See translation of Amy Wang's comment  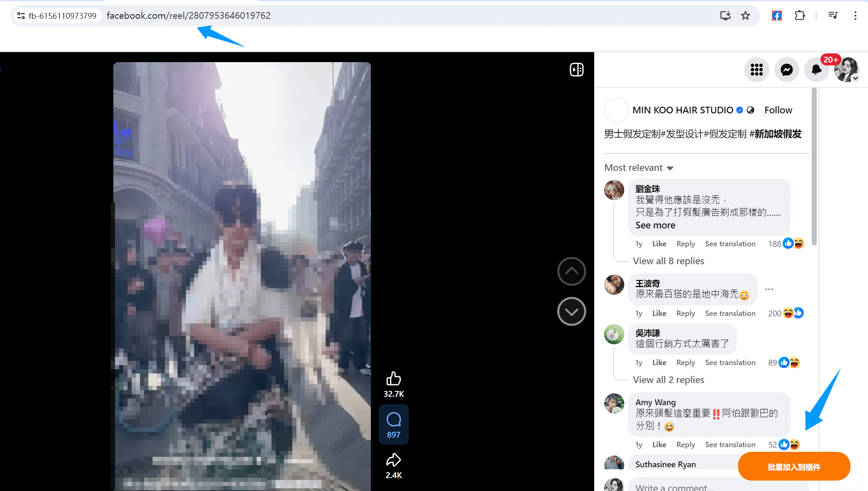[730, 445]
